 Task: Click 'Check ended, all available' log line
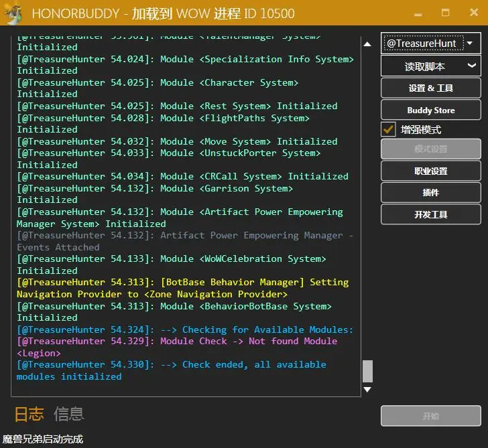[172, 370]
